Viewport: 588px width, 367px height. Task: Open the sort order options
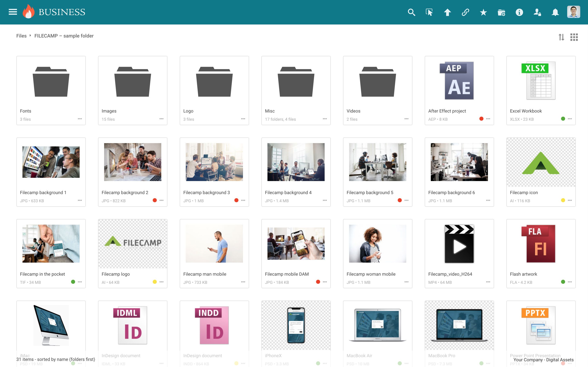coord(561,37)
